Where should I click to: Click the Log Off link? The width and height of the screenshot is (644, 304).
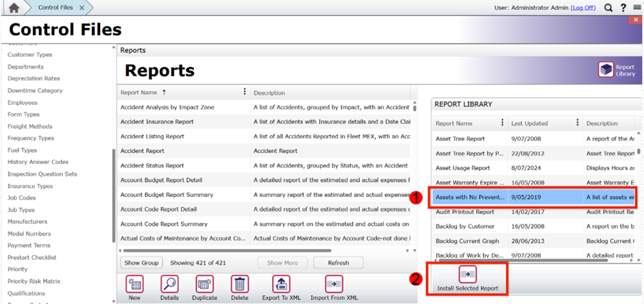tap(583, 8)
